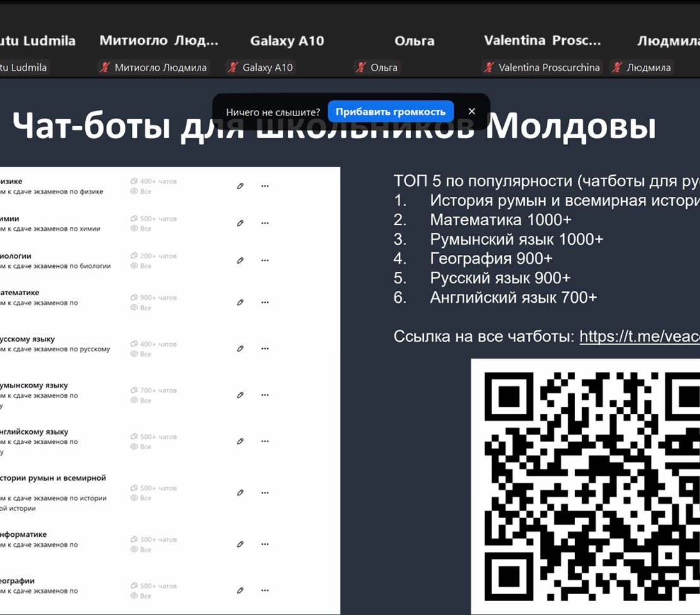Click the pencil edit icon in the химии row
Screen dimensions: 700x615
pyautogui.click(x=240, y=223)
